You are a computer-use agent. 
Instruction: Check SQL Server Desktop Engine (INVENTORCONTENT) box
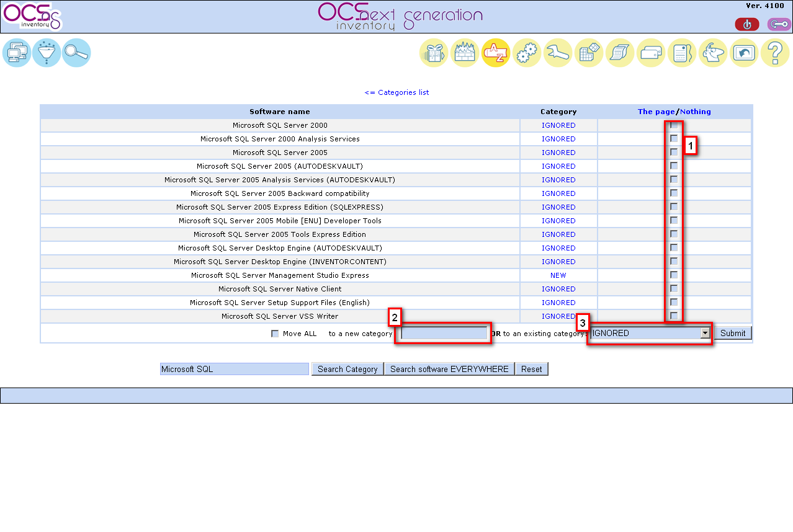[x=674, y=262]
